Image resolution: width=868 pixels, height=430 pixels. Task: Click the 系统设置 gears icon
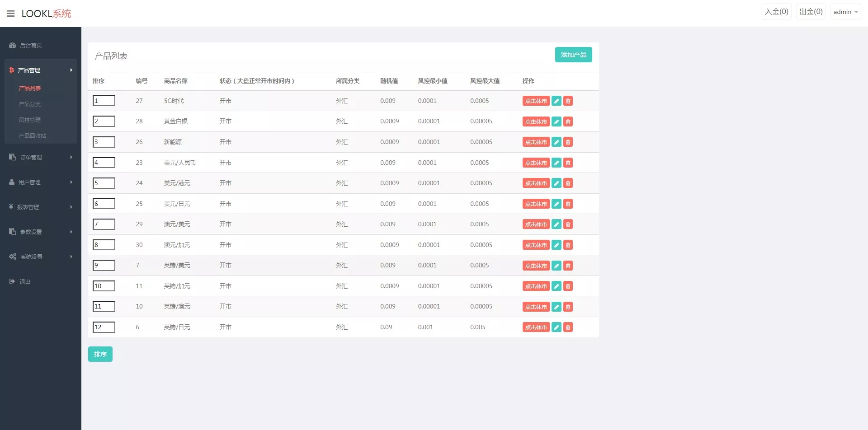(x=13, y=256)
